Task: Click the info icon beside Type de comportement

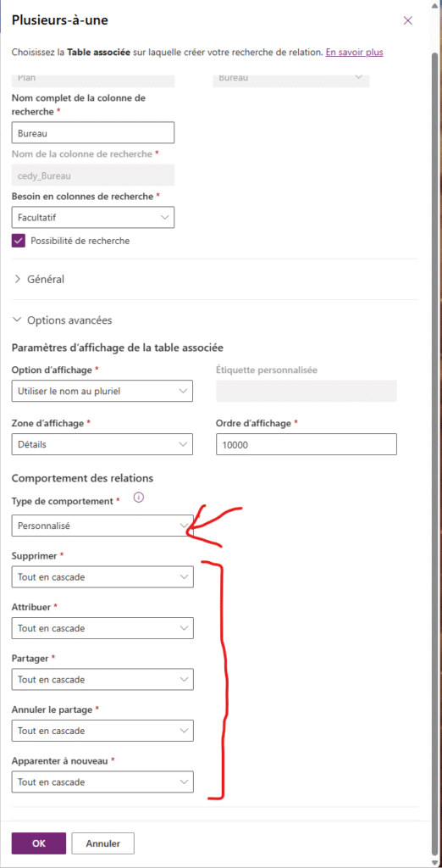Action: (139, 498)
